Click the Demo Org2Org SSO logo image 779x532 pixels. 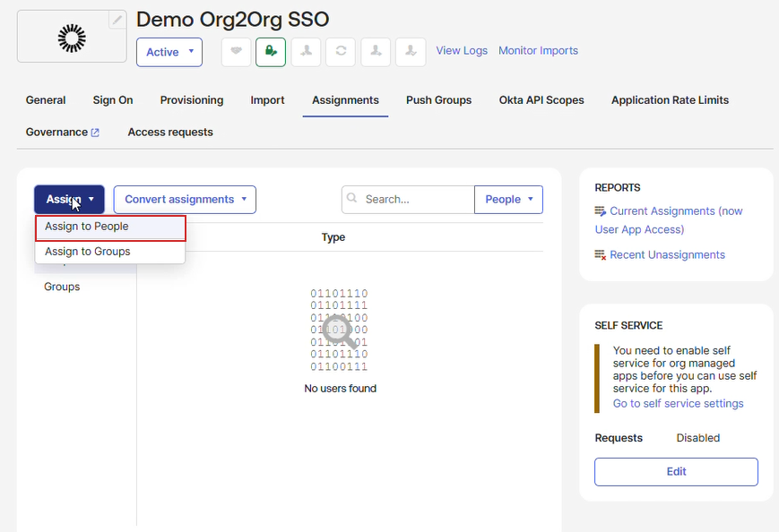[x=72, y=39]
